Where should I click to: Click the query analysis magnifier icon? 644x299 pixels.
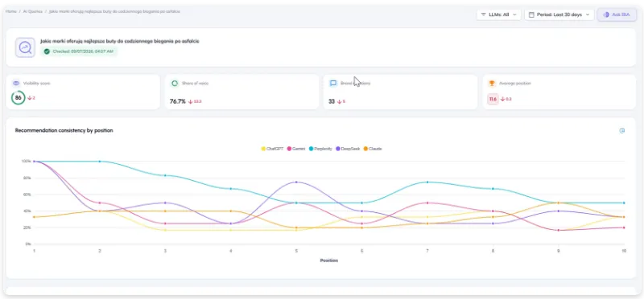click(25, 47)
